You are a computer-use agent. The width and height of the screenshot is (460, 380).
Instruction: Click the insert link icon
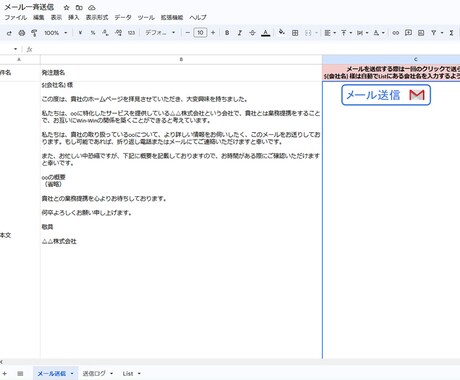click(x=396, y=33)
